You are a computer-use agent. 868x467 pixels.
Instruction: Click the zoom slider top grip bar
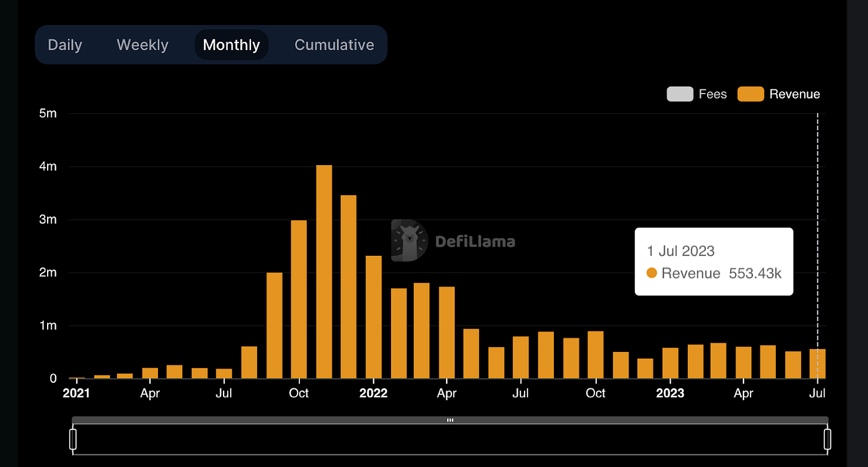pyautogui.click(x=450, y=420)
